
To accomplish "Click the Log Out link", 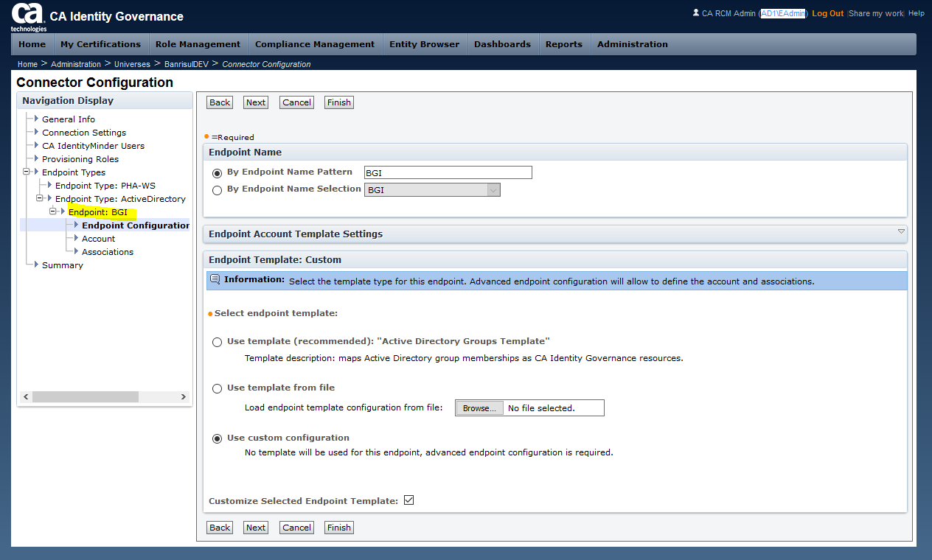I will pyautogui.click(x=828, y=13).
